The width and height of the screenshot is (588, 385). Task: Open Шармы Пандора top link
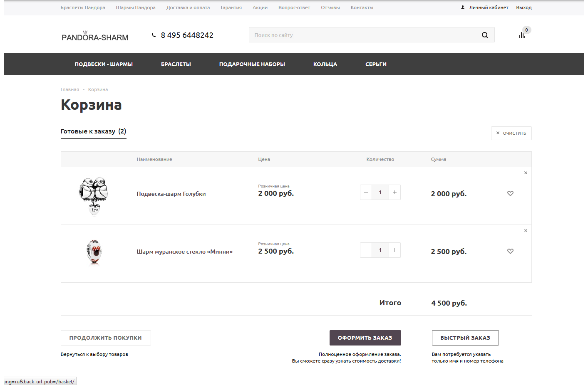[136, 7]
